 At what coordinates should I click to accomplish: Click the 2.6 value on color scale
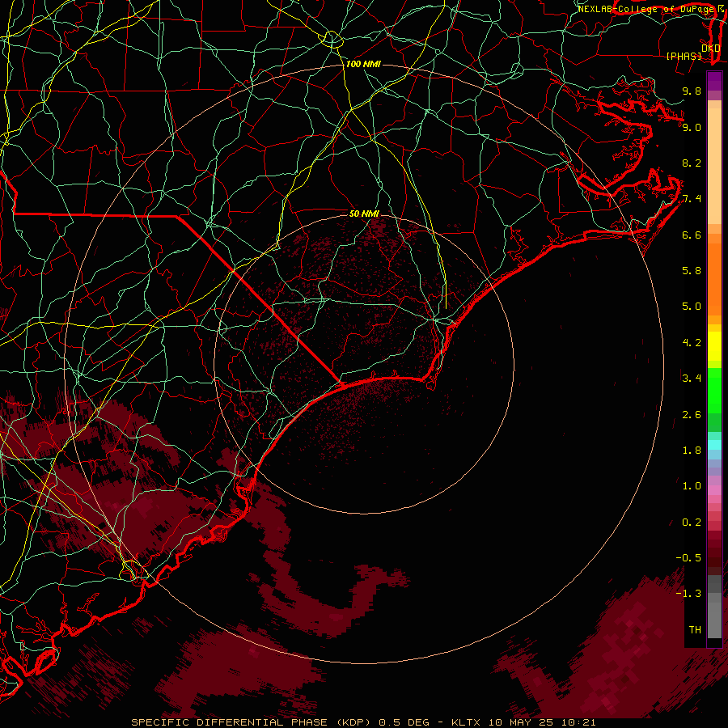coord(692,415)
